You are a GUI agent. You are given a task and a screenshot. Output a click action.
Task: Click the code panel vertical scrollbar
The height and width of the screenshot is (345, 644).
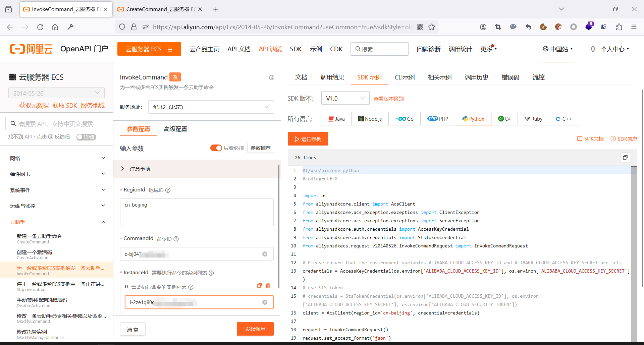pos(634,254)
